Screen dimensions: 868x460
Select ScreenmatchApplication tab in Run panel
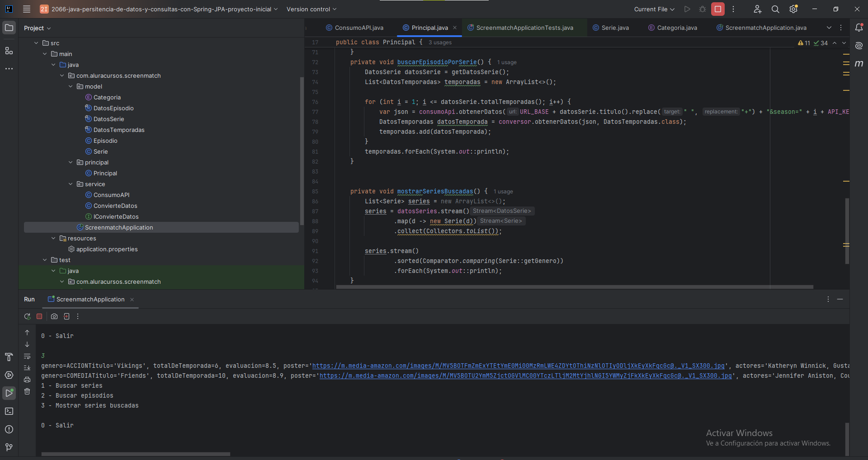coord(90,299)
